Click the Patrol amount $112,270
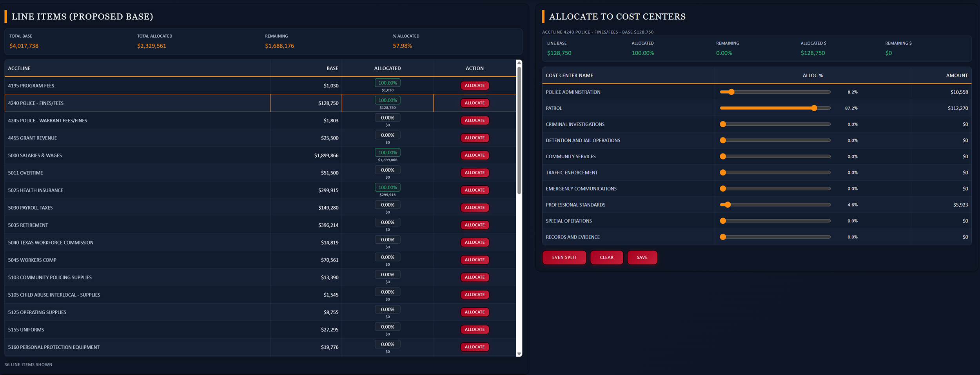Screen dimensions: 980x375 coord(958,108)
